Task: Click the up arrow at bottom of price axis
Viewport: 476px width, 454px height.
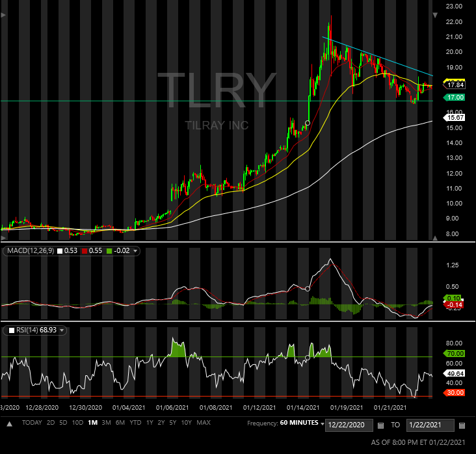Action: 435,238
